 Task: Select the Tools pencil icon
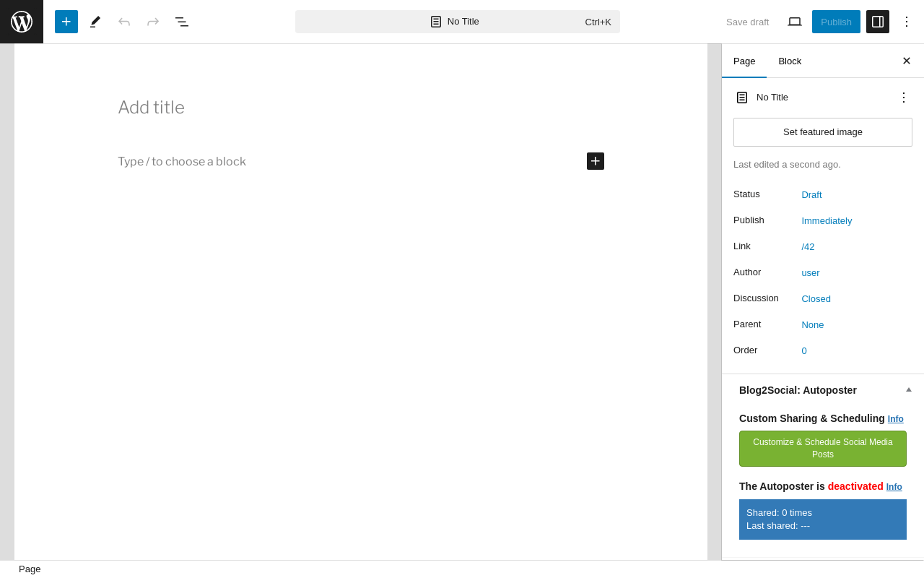[95, 22]
